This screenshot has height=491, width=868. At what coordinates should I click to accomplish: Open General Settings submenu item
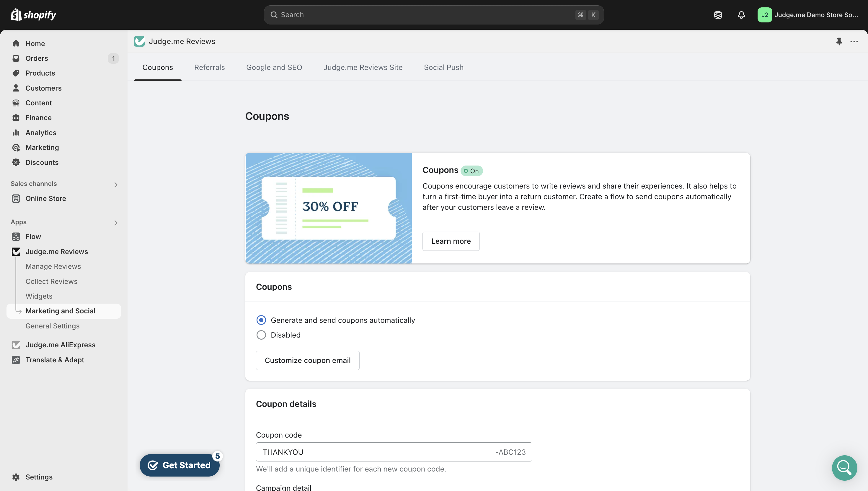coord(52,326)
